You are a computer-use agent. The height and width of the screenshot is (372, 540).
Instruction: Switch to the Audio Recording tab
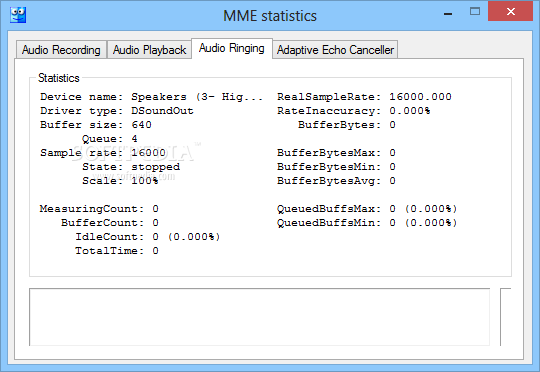(61, 50)
